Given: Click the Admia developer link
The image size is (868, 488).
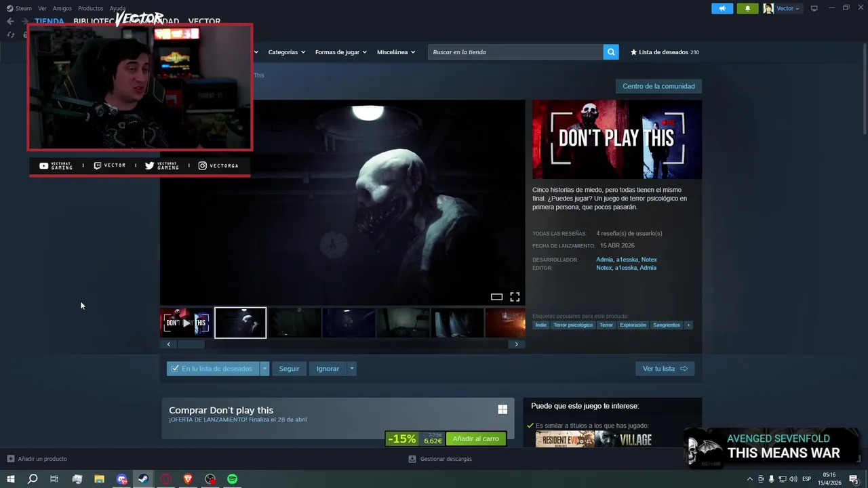Looking at the screenshot, I should pyautogui.click(x=604, y=260).
